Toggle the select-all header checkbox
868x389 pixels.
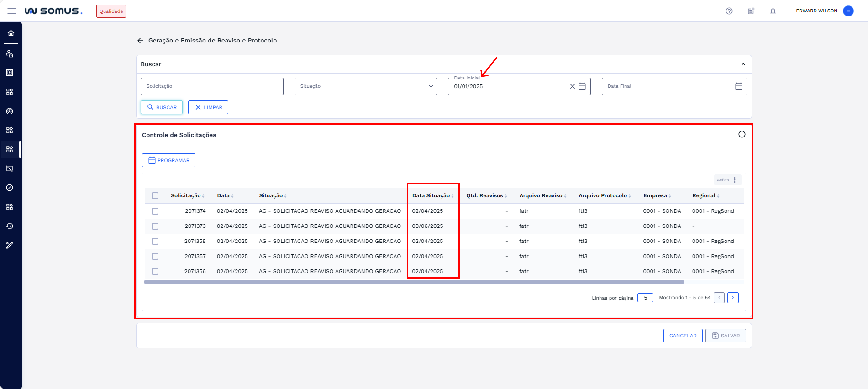(155, 195)
